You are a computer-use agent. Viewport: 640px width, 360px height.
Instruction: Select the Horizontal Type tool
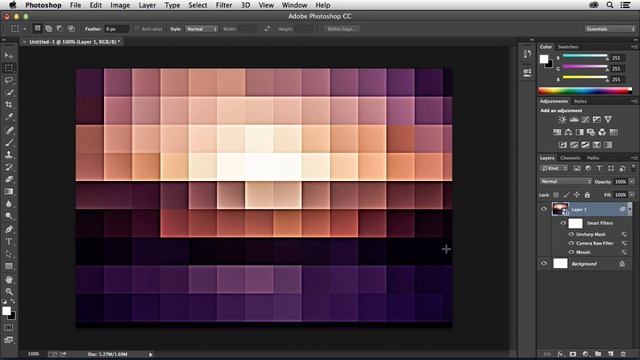tap(9, 242)
